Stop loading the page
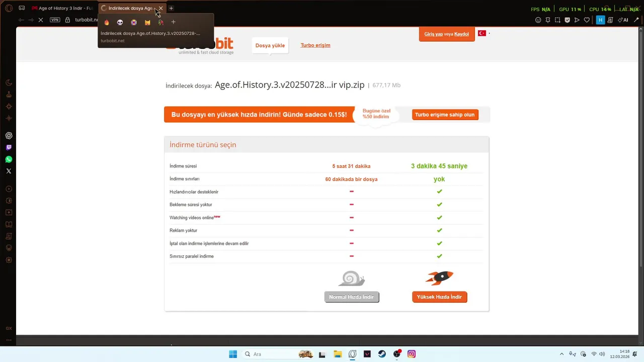This screenshot has width=644, height=362. pos(40,20)
